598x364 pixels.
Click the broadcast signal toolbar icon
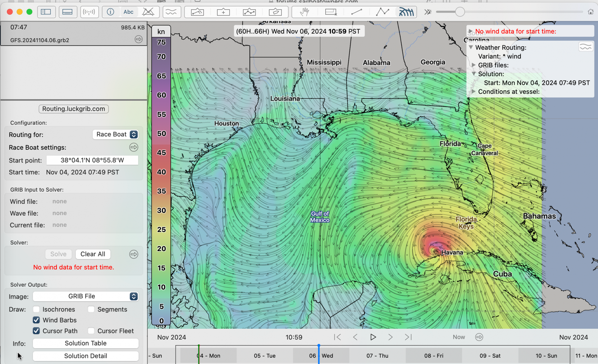(89, 12)
